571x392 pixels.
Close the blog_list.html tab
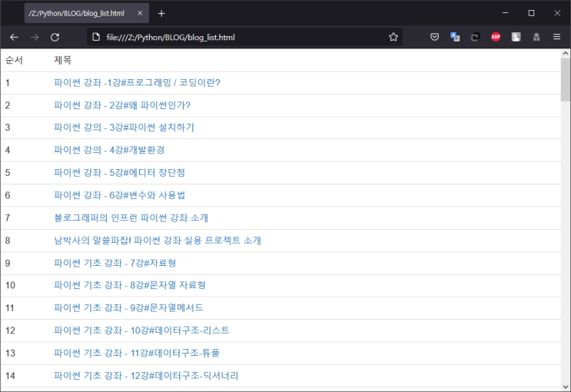(x=139, y=13)
